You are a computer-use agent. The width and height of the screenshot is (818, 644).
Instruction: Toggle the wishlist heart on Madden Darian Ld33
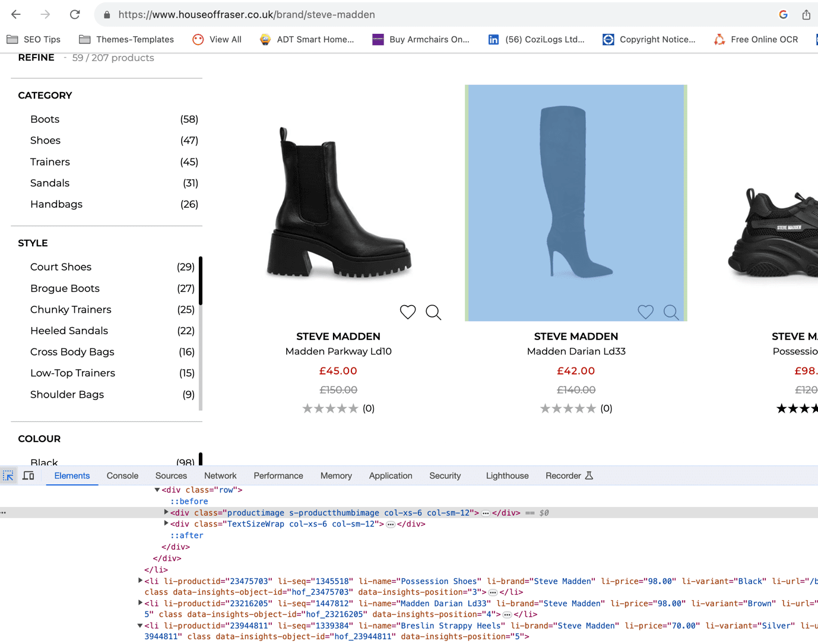pos(645,312)
